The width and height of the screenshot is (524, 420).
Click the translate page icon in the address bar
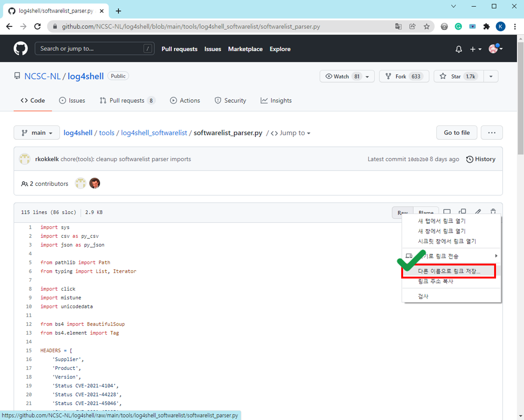398,26
